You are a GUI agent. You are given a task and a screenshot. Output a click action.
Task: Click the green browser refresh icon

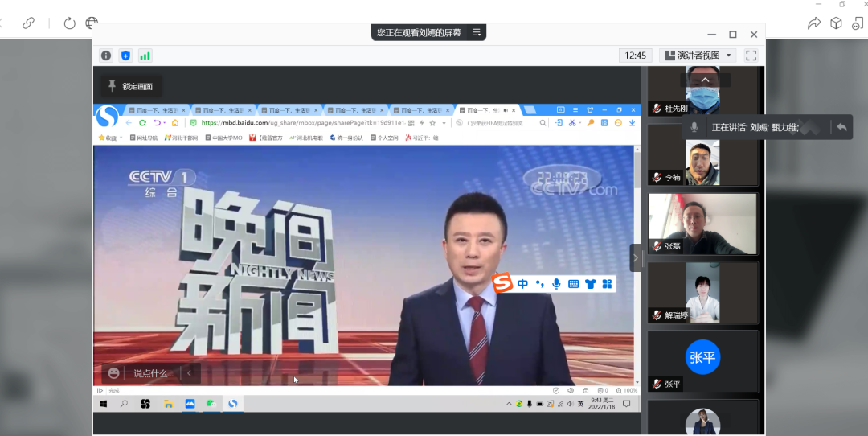pos(143,123)
